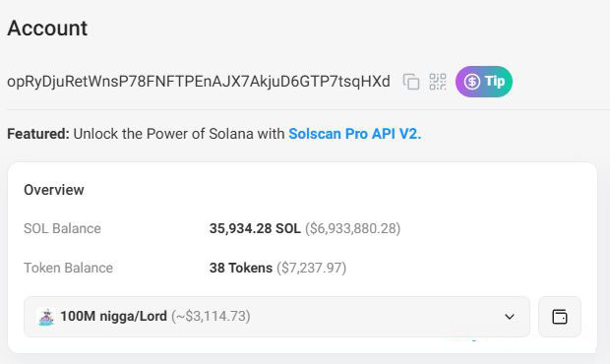Viewport: 610px width, 364px height.
Task: Open the Solscan Pro API V2 link
Action: 355,134
